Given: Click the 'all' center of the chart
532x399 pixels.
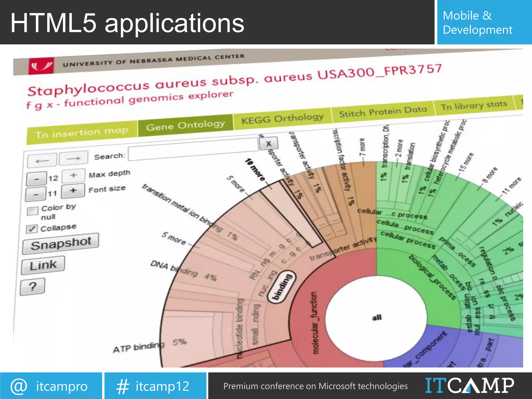Looking at the screenshot, I should pos(376,317).
